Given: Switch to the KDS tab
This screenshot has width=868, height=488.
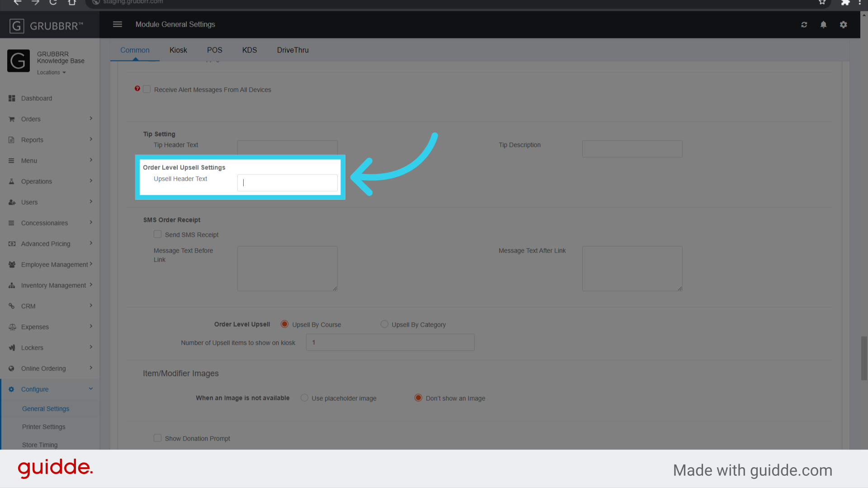Looking at the screenshot, I should coord(250,50).
